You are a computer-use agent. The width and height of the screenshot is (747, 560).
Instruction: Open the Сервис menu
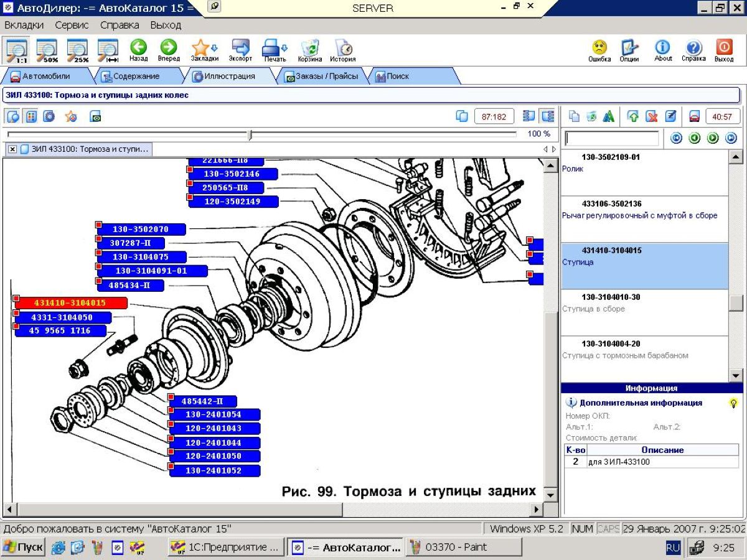click(x=72, y=26)
